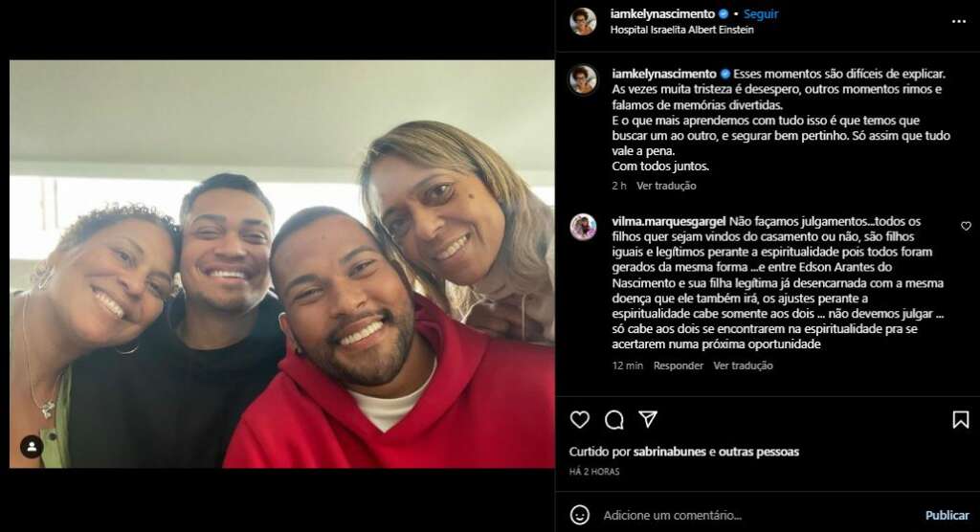Viewport: 980px width, 532px height.
Task: Click Publicar to post comment
Action: (x=947, y=515)
